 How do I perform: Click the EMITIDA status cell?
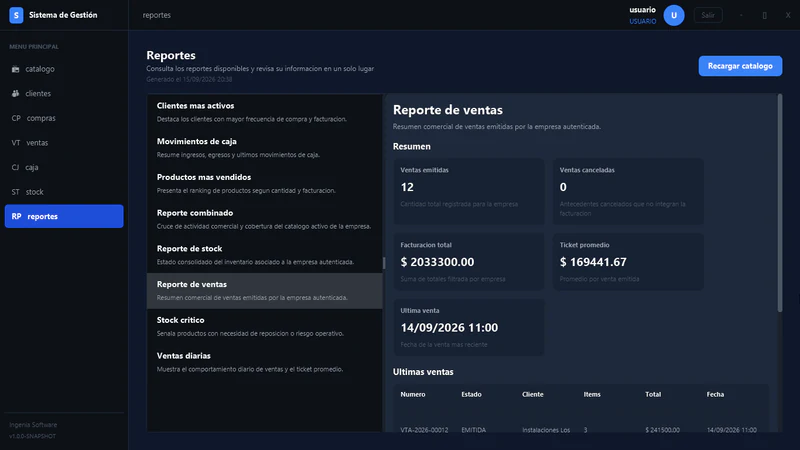pyautogui.click(x=473, y=430)
